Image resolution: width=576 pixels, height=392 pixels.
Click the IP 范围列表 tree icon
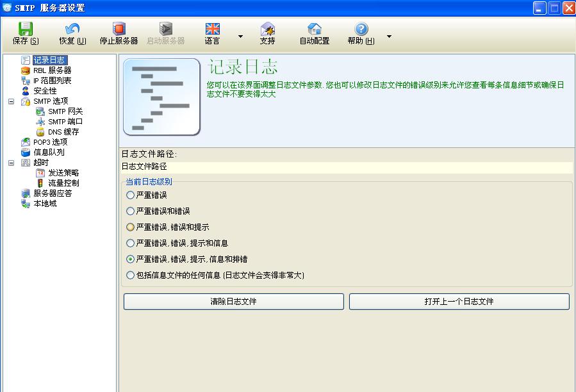coord(26,81)
